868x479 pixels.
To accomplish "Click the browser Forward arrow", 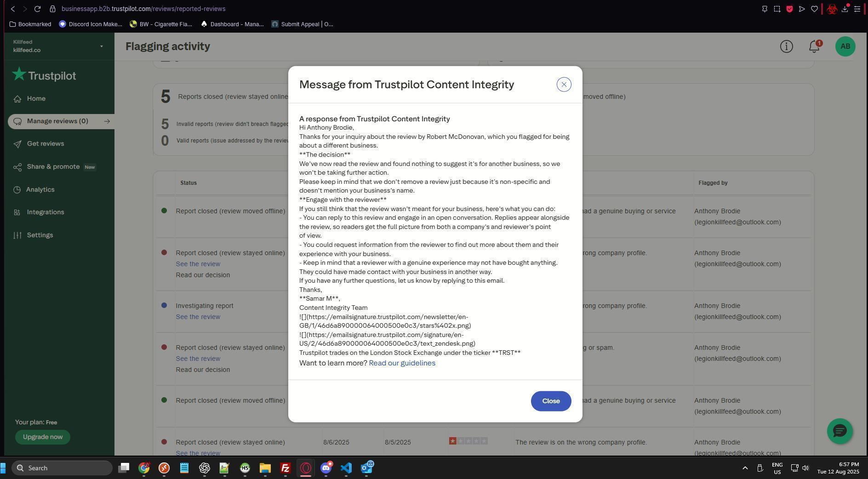I will point(25,9).
